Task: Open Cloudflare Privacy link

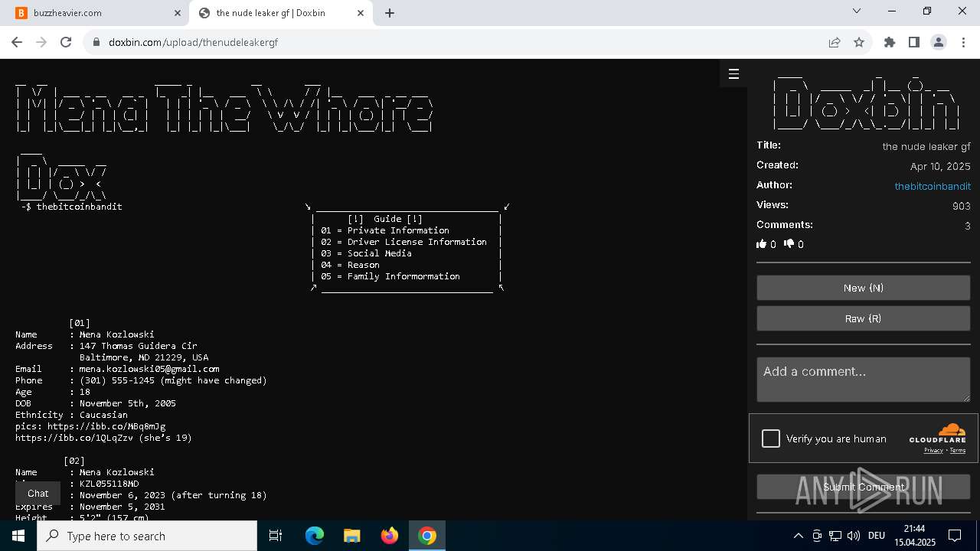Action: 933,451
